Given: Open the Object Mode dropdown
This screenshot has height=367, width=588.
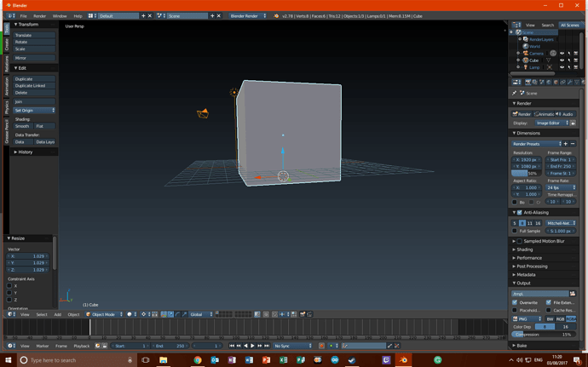Looking at the screenshot, I should [104, 314].
